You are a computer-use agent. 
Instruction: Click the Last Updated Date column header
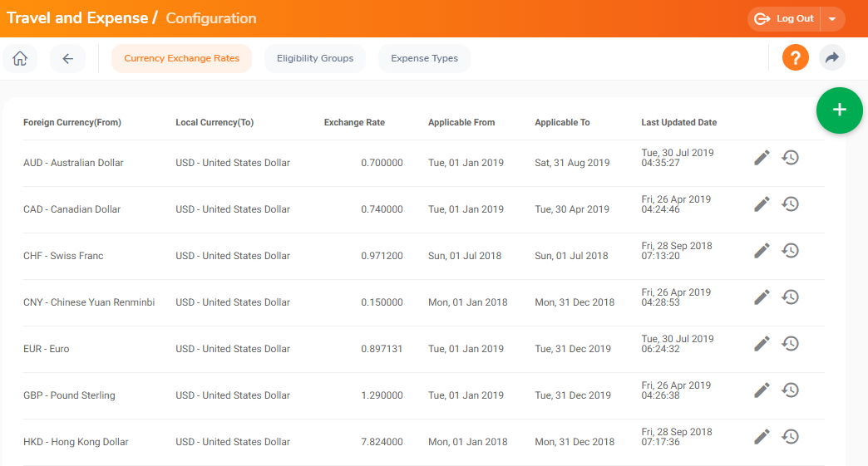(x=679, y=122)
